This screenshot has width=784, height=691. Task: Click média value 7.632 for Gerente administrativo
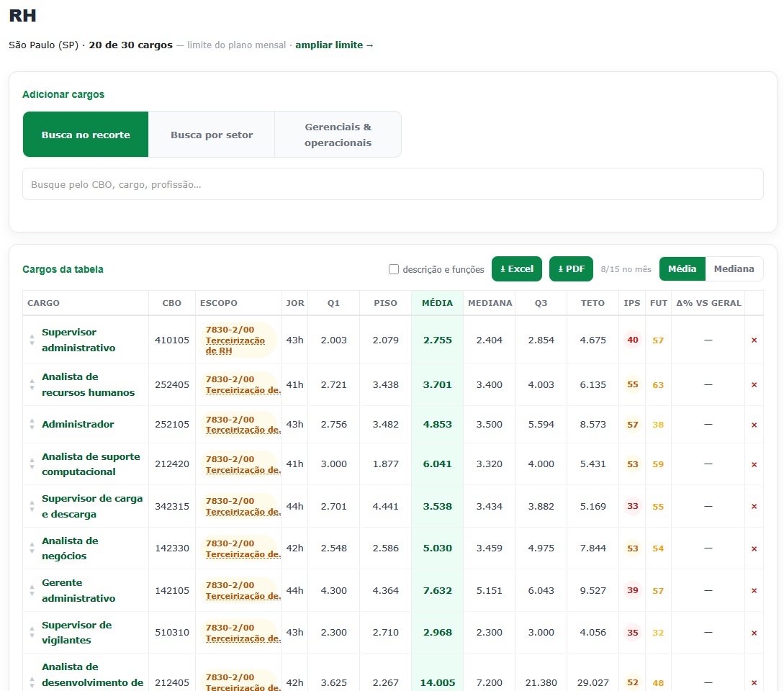pyautogui.click(x=438, y=590)
